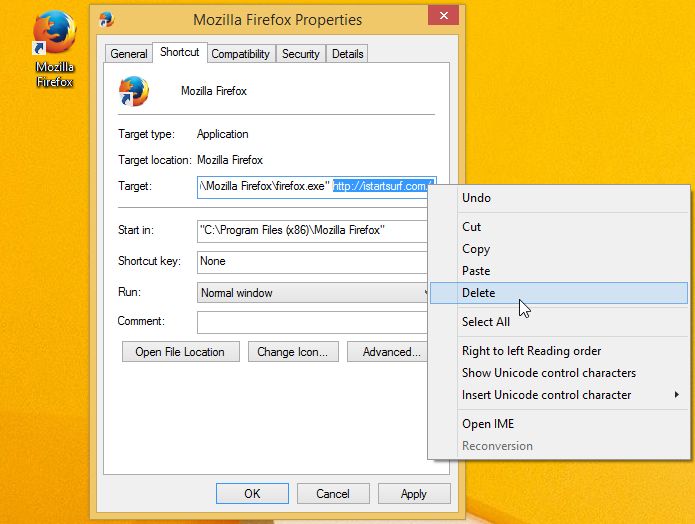The width and height of the screenshot is (695, 524).
Task: Click the Change Icon button
Action: coord(293,352)
